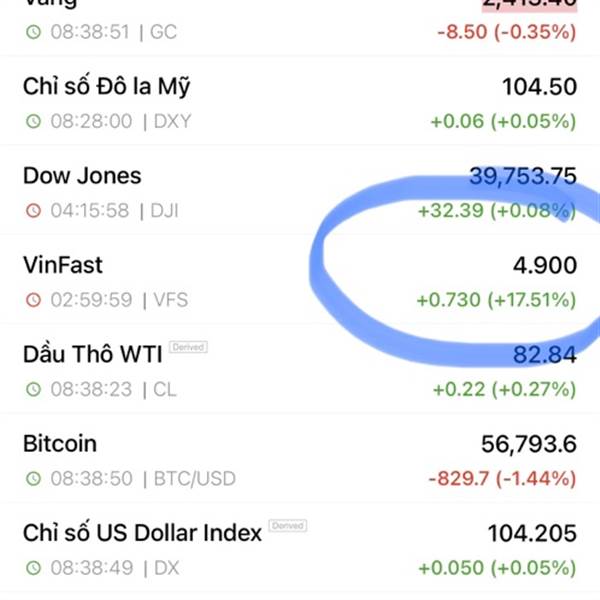Click the green clock icon beside CL
Viewport: 600px width, 600px height.
coord(33,389)
